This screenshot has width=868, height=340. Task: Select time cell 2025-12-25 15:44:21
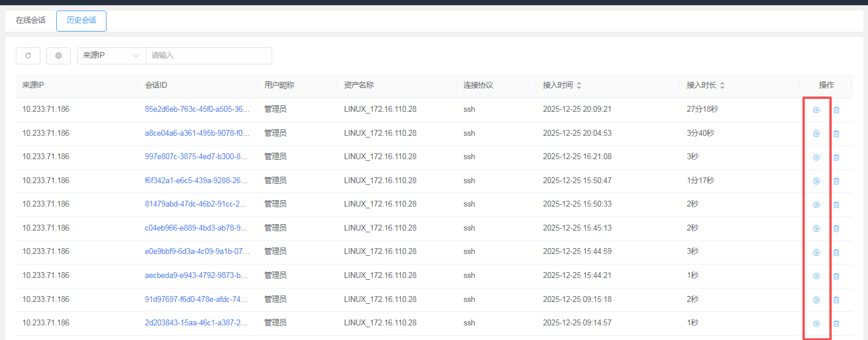click(577, 275)
